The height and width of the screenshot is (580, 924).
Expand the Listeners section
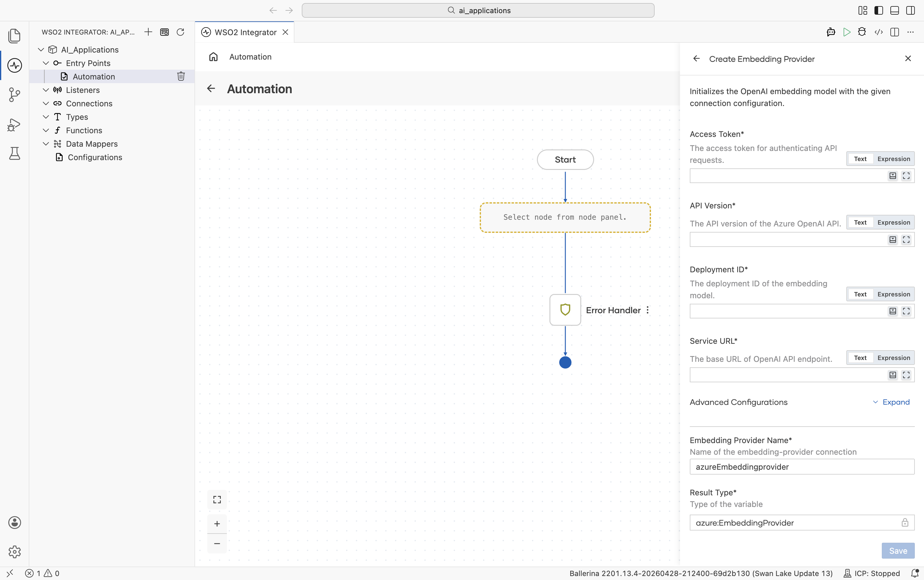point(46,90)
